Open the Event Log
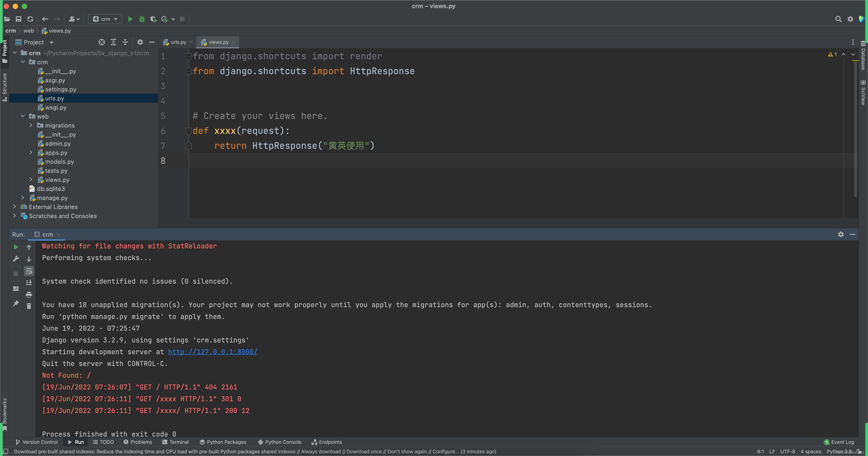 point(839,442)
